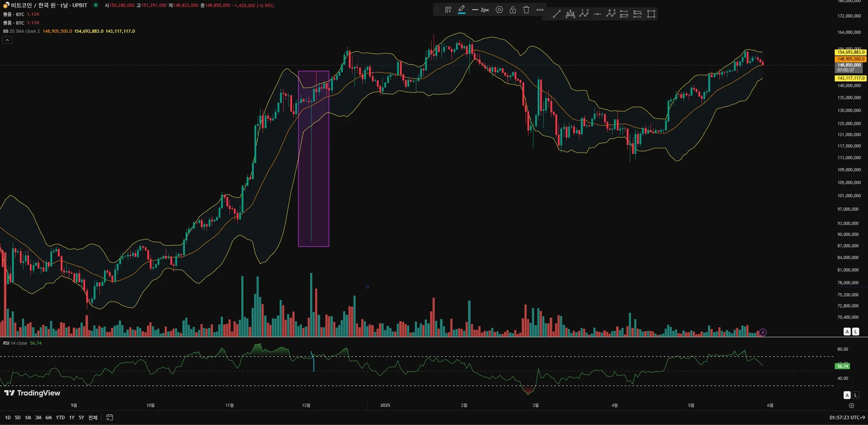Set the time range to 6M
This screenshot has height=425, width=868.
[x=48, y=418]
